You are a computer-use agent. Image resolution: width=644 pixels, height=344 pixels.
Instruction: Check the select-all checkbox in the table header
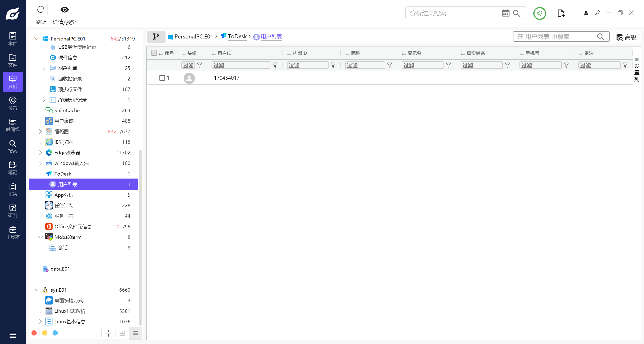tap(154, 53)
